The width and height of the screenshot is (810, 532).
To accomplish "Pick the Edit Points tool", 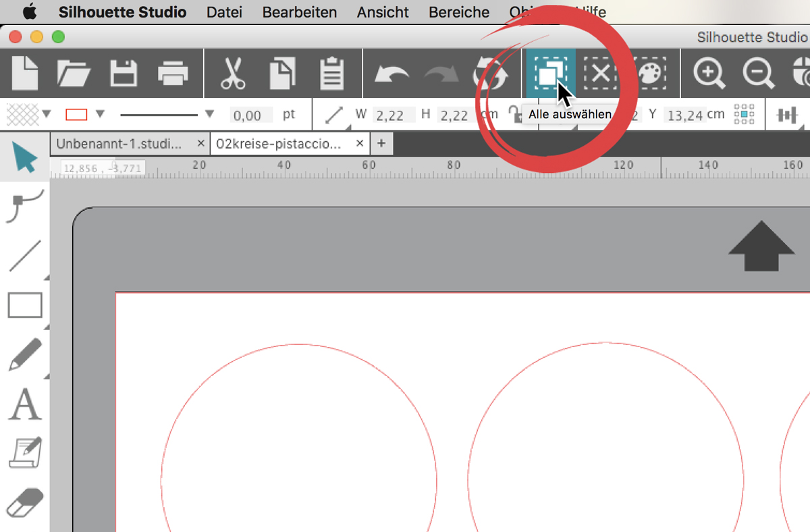I will click(24, 206).
